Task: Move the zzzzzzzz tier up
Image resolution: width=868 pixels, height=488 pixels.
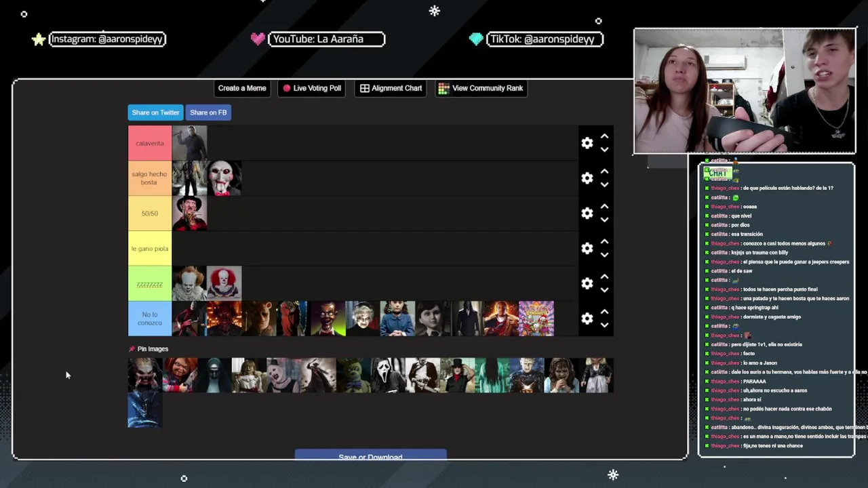Action: tap(604, 277)
